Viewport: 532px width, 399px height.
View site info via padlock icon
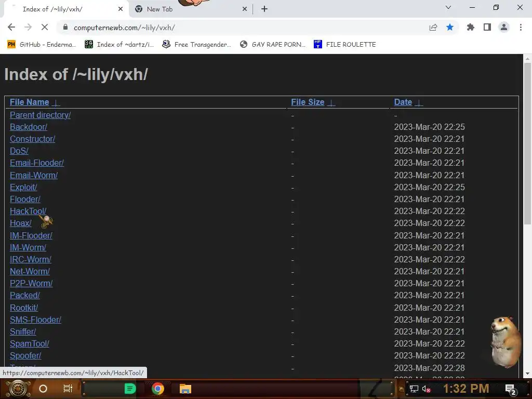click(x=65, y=27)
